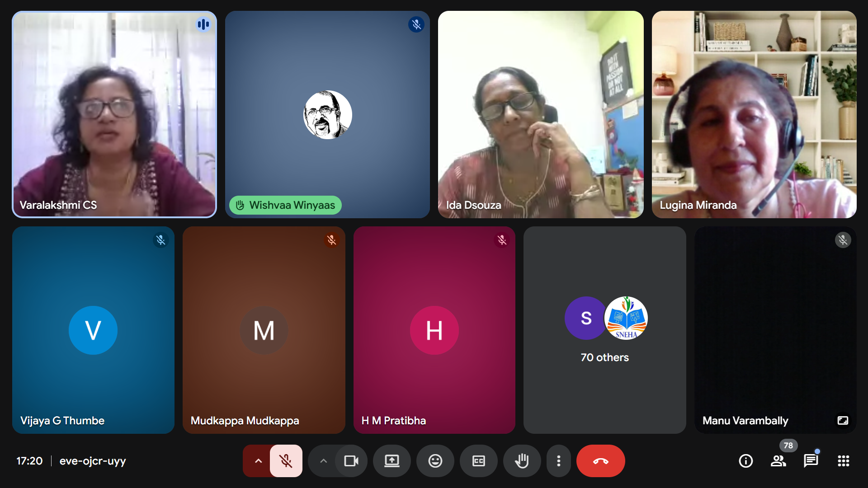Open activities grid icon
868x488 pixels.
843,461
